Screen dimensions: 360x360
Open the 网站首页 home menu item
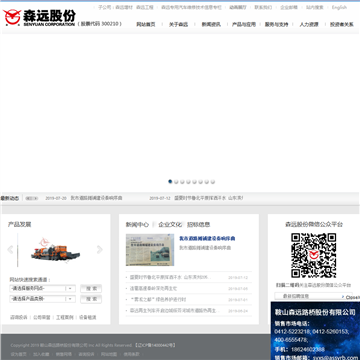point(146,24)
